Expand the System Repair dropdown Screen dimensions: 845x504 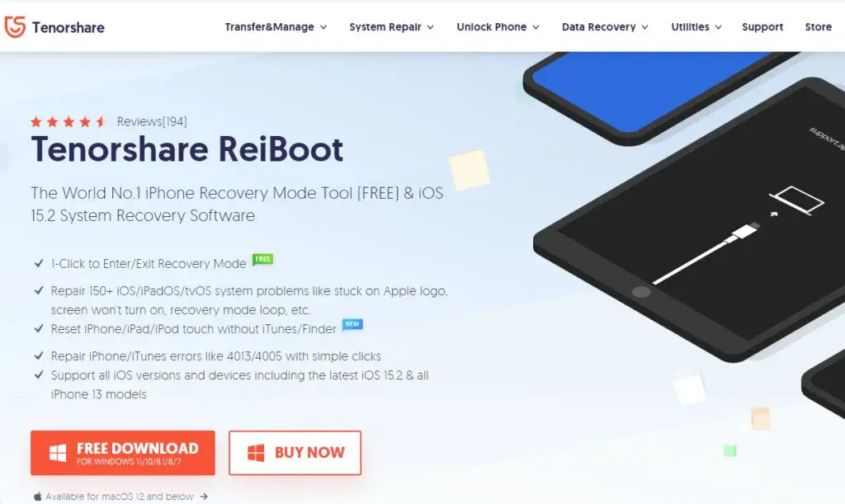(391, 27)
